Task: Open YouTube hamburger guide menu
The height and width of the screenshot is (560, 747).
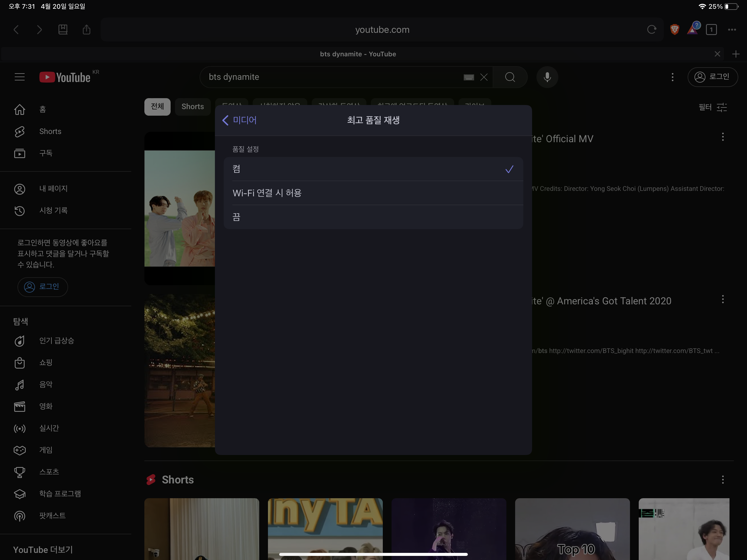Action: 20,77
